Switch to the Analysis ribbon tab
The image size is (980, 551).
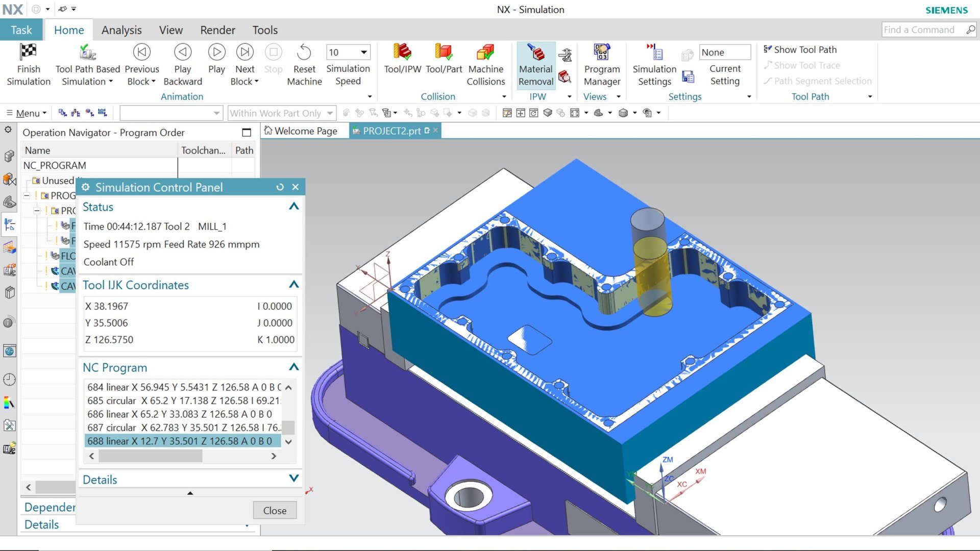[121, 30]
